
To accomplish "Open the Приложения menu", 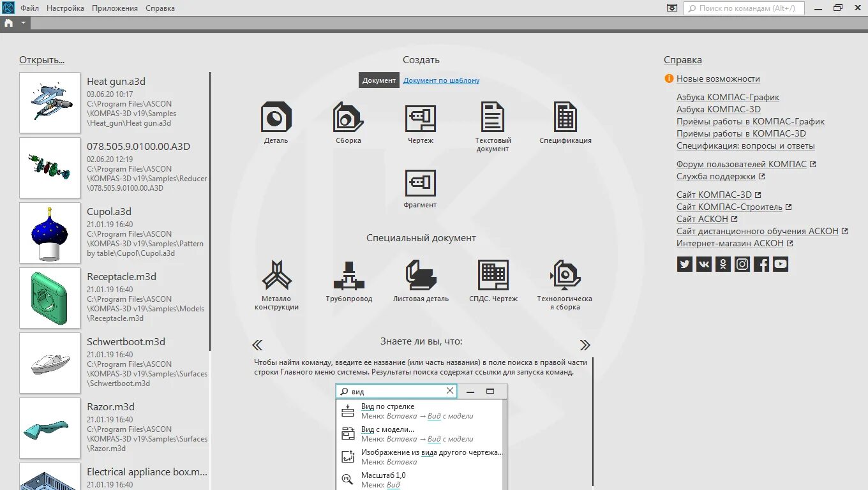I will [115, 8].
